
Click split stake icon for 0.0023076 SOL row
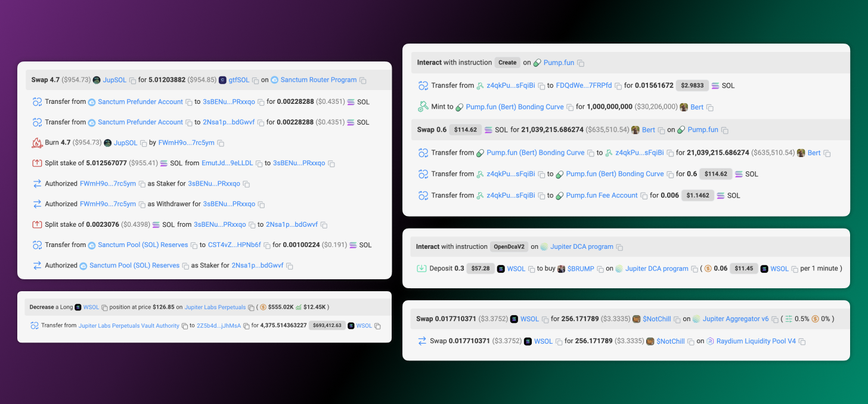click(37, 224)
